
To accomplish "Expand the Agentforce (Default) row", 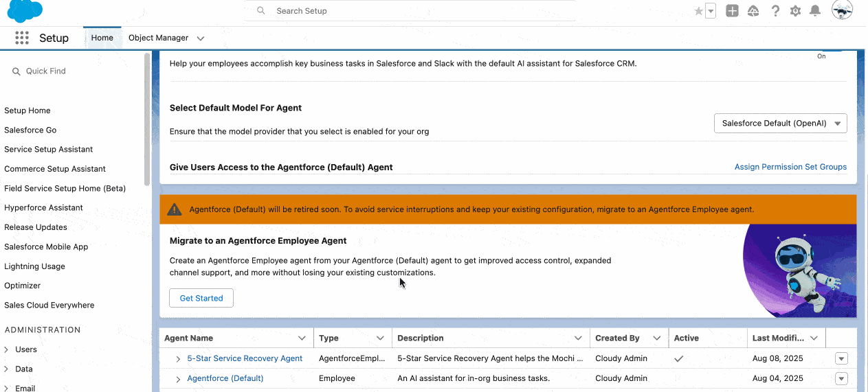I will pos(178,379).
